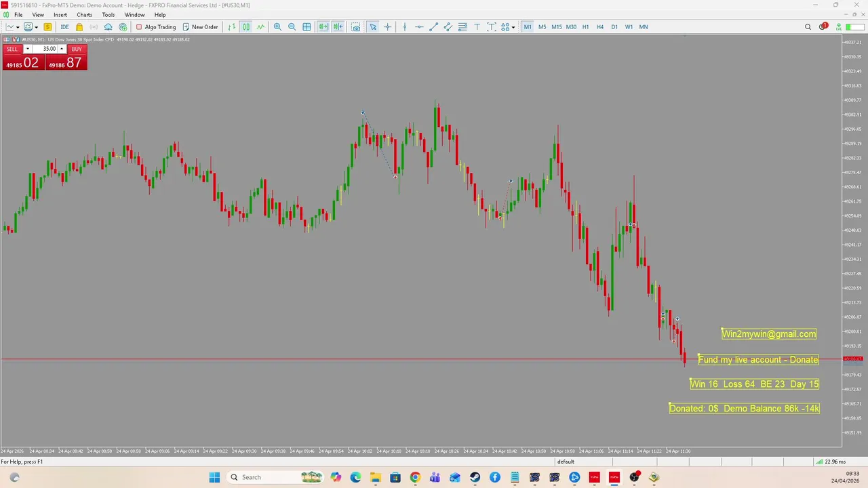
Task: Open the Insert menu
Action: click(60, 15)
